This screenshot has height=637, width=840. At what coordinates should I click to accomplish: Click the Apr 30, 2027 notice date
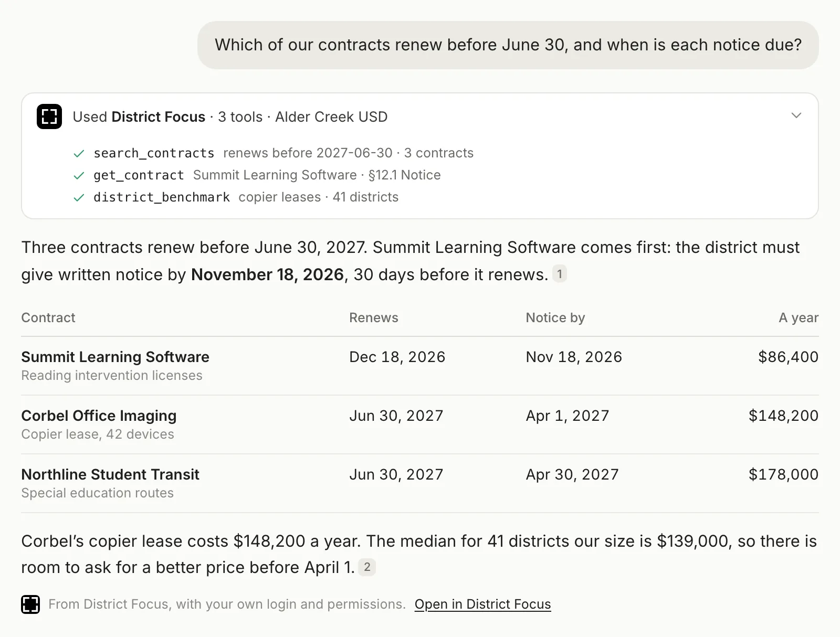pyautogui.click(x=572, y=474)
